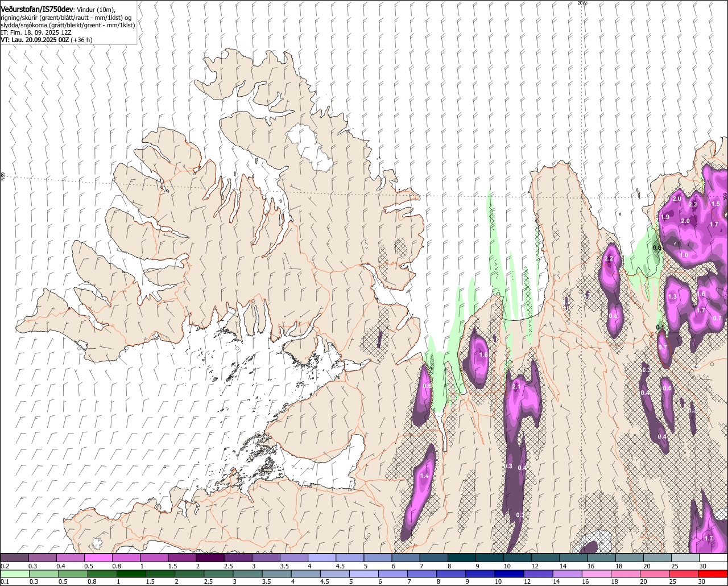
Task: Click the blue 8 swatch in the lower legend
Action: tap(452, 573)
